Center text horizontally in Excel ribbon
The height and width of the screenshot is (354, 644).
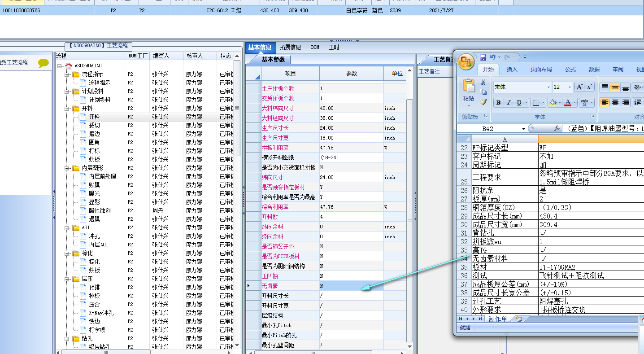tap(615, 103)
